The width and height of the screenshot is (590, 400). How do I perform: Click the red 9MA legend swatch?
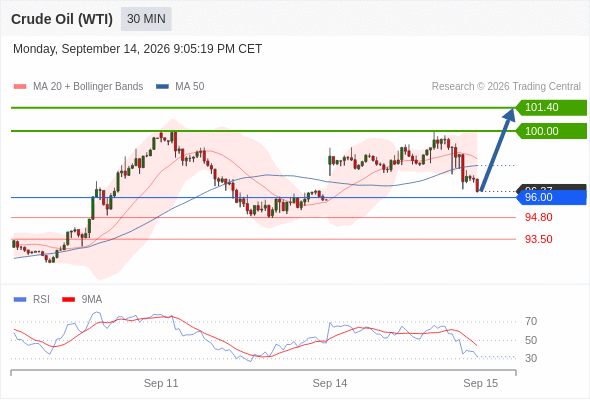(68, 300)
